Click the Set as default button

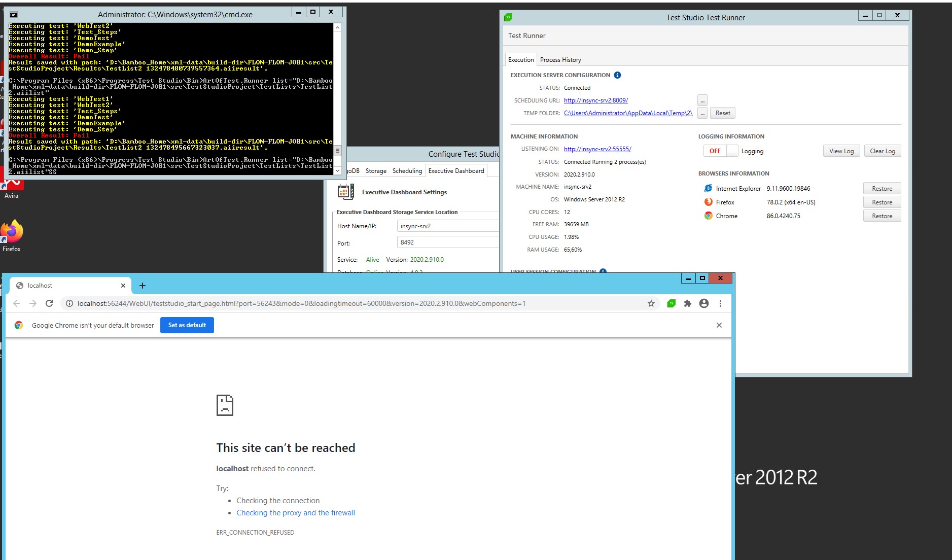(187, 325)
